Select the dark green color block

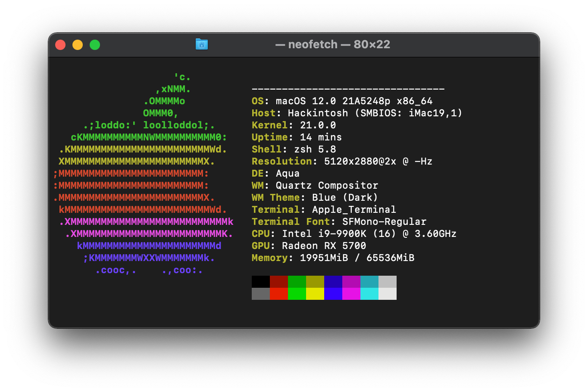[297, 282]
